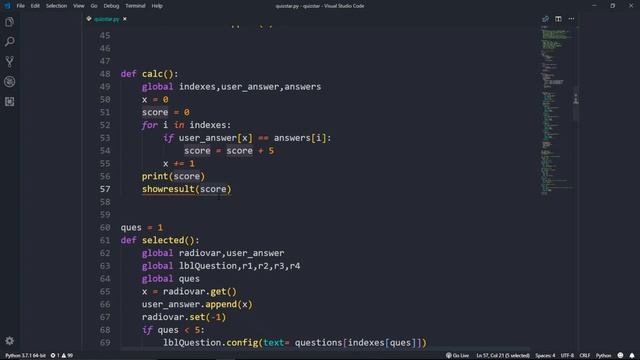Click 'ques = 1' on line 60
The height and width of the screenshot is (360, 640).
point(142,228)
